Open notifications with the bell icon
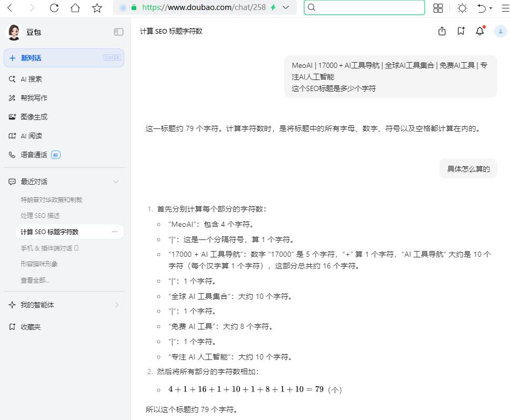This screenshot has height=420, width=511. 480,31
